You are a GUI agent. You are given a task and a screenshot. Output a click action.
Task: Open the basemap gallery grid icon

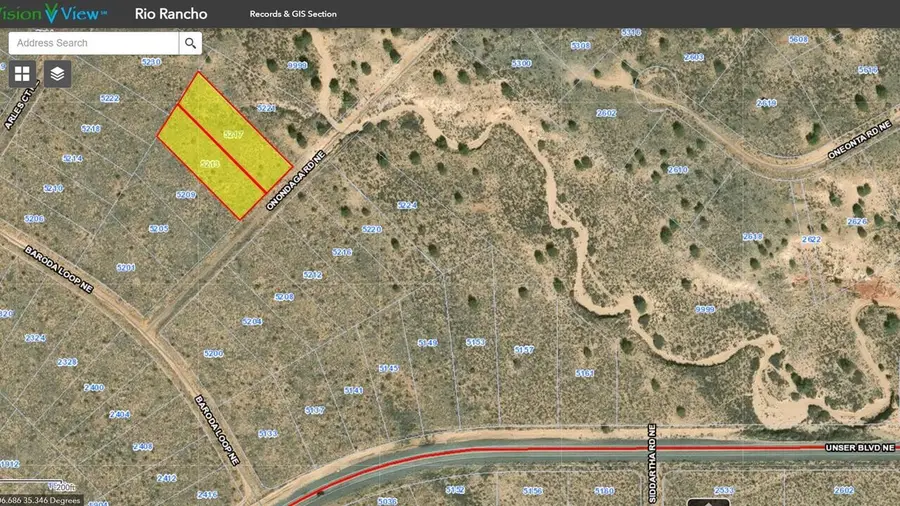coord(22,74)
